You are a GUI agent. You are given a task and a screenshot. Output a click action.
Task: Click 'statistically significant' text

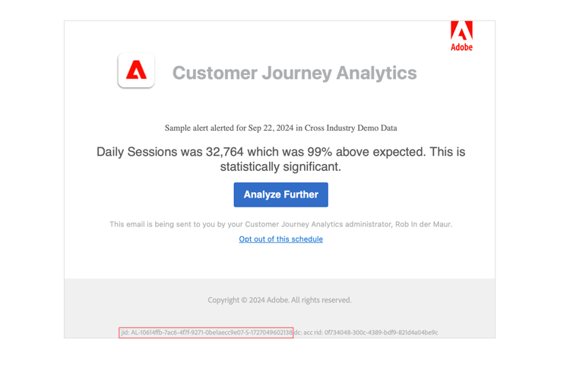tap(279, 167)
